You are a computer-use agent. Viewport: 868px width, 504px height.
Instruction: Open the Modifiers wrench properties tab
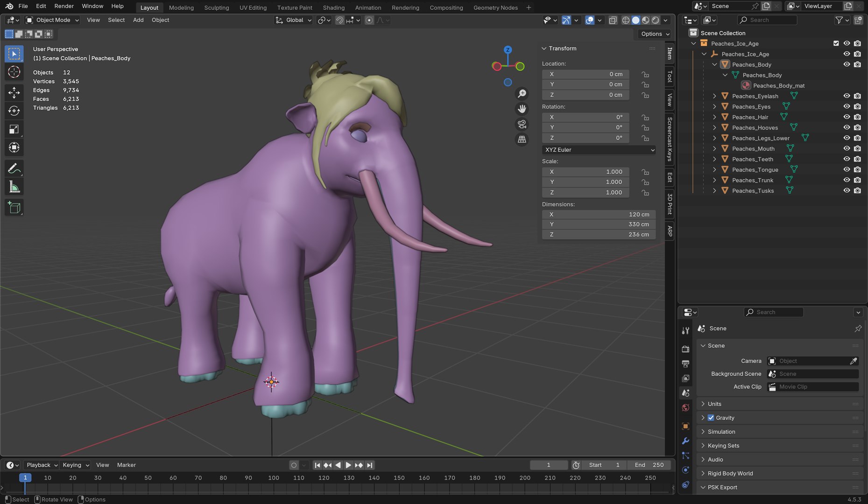(x=685, y=441)
